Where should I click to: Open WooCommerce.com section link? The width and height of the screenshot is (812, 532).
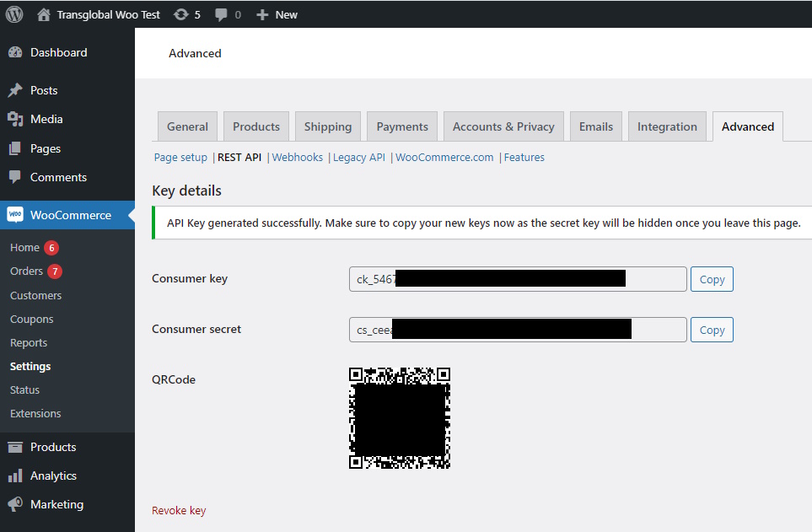(x=444, y=157)
